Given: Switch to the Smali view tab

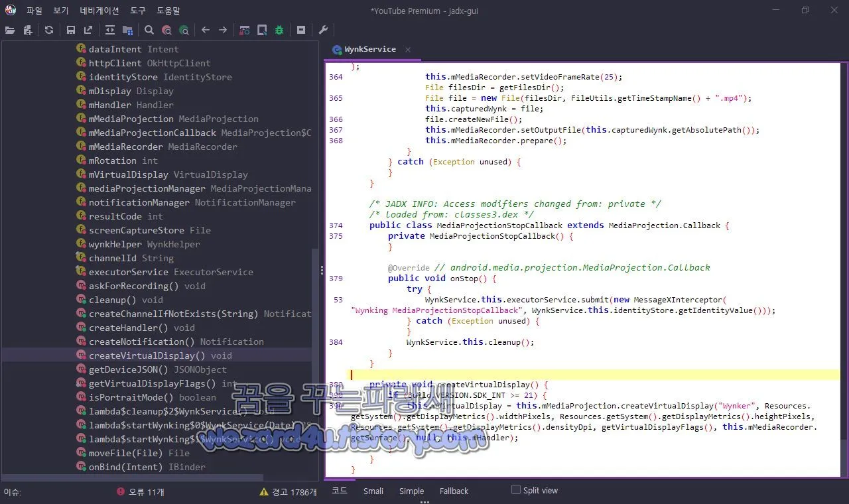Looking at the screenshot, I should [373, 491].
